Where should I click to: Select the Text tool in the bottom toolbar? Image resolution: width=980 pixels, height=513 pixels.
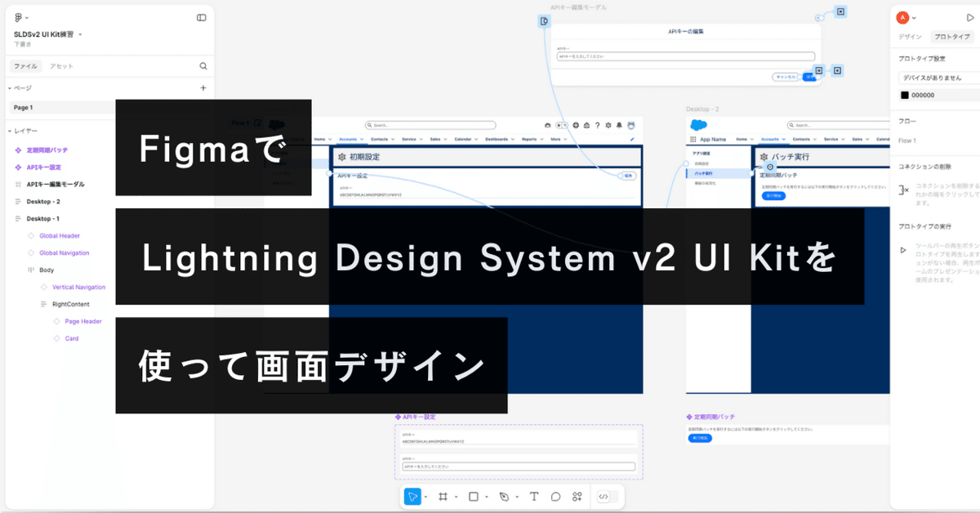tap(533, 496)
